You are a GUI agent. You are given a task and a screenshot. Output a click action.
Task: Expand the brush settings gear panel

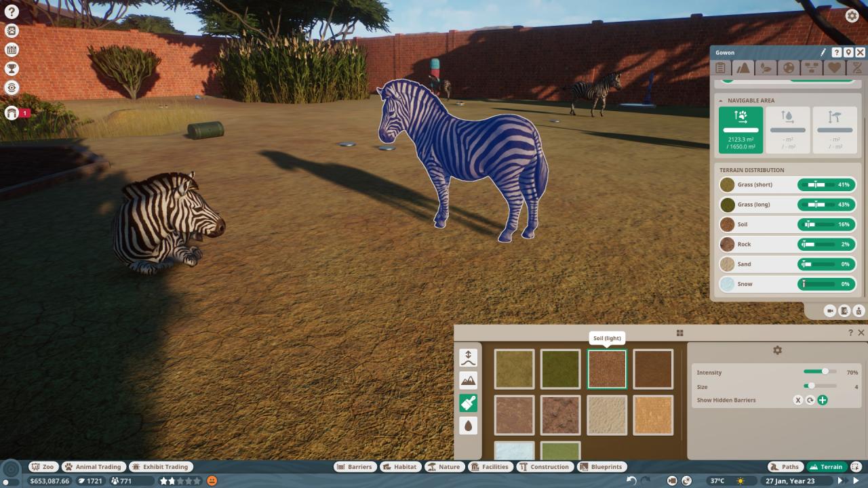click(777, 350)
